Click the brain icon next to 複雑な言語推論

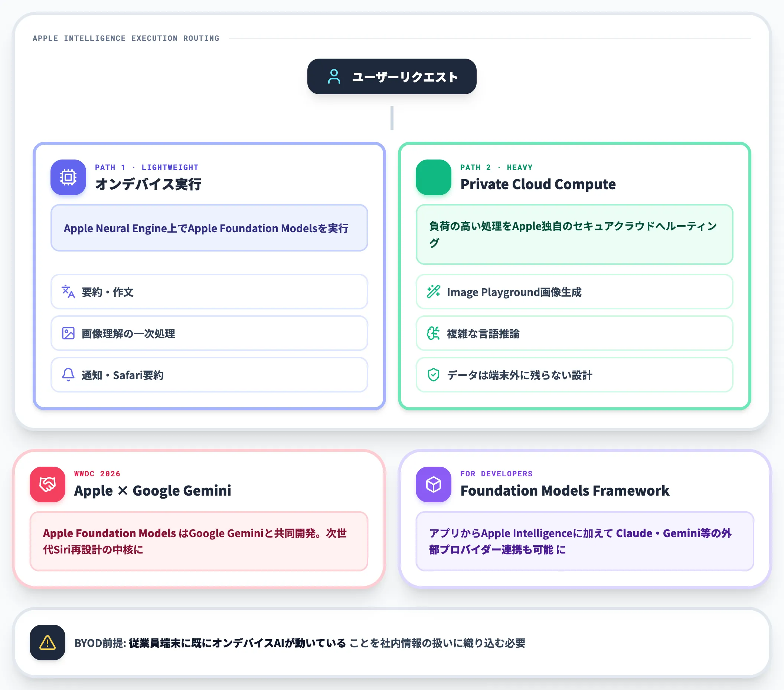point(434,333)
